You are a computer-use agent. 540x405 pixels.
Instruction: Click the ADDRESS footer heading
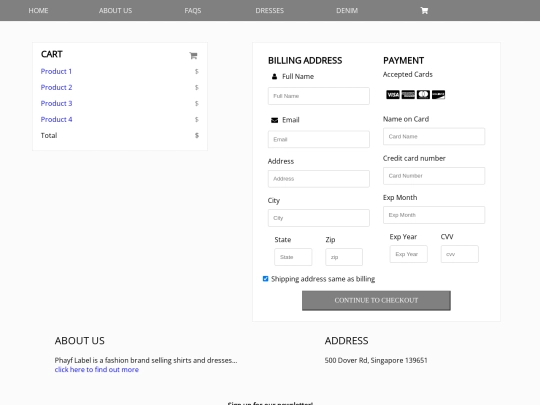(346, 341)
